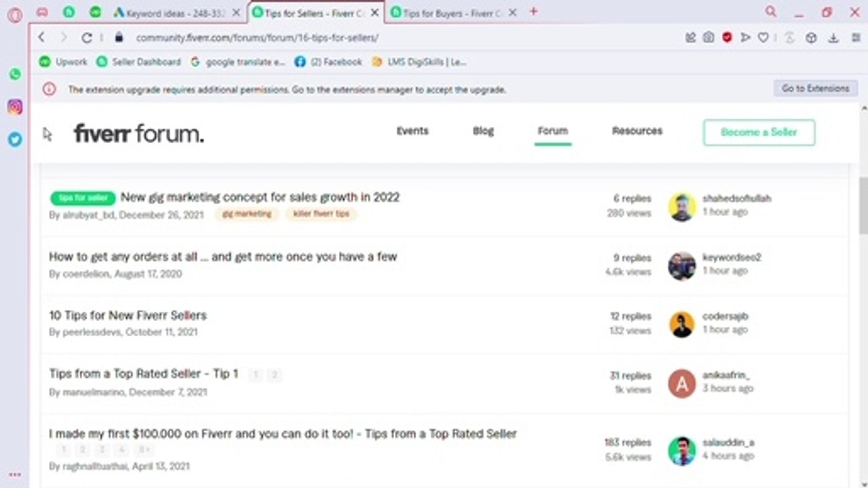Open Tips from a Top Rated Seller - Tip 1

point(144,374)
